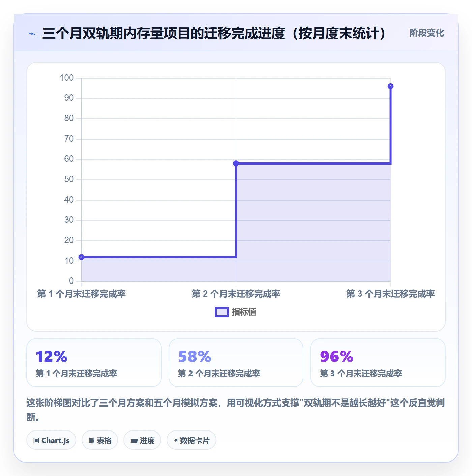Click the data point at 58 on the chart
This screenshot has width=472, height=476.
click(236, 163)
